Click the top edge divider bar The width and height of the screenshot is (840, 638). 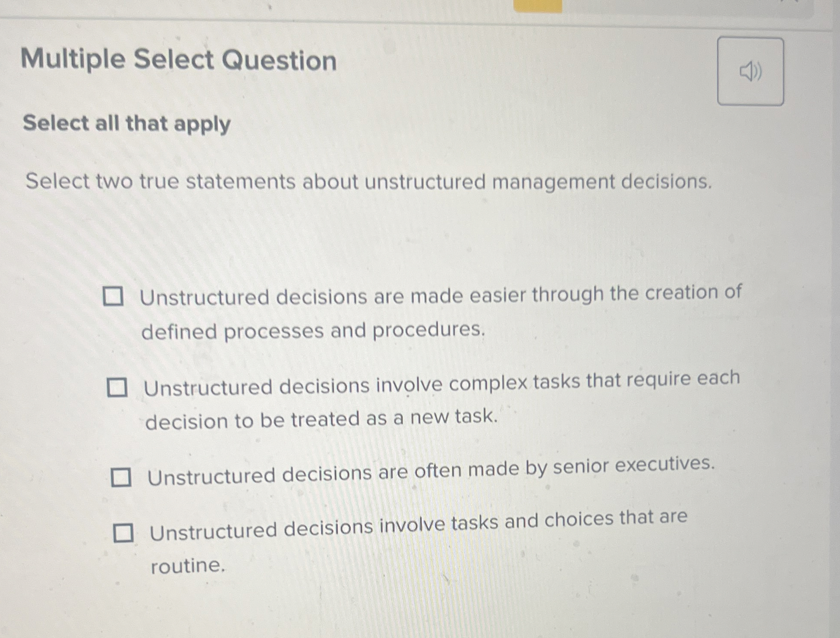418,19
